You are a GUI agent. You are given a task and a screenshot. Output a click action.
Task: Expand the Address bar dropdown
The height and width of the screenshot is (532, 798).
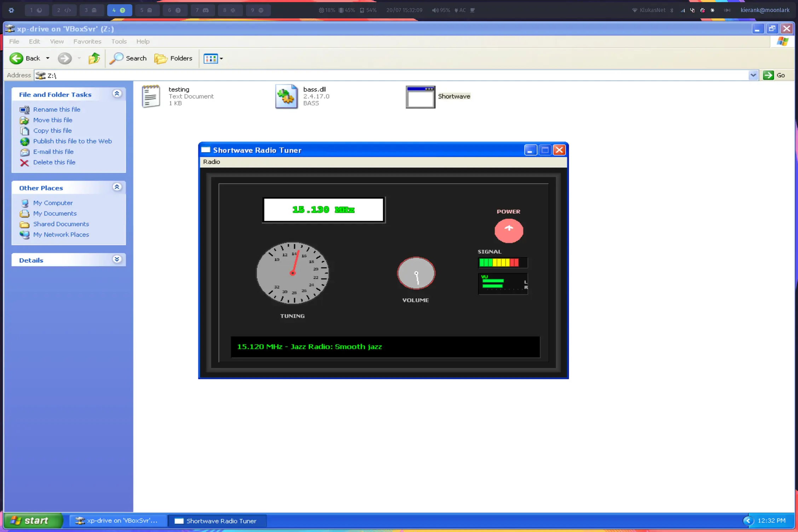click(753, 75)
